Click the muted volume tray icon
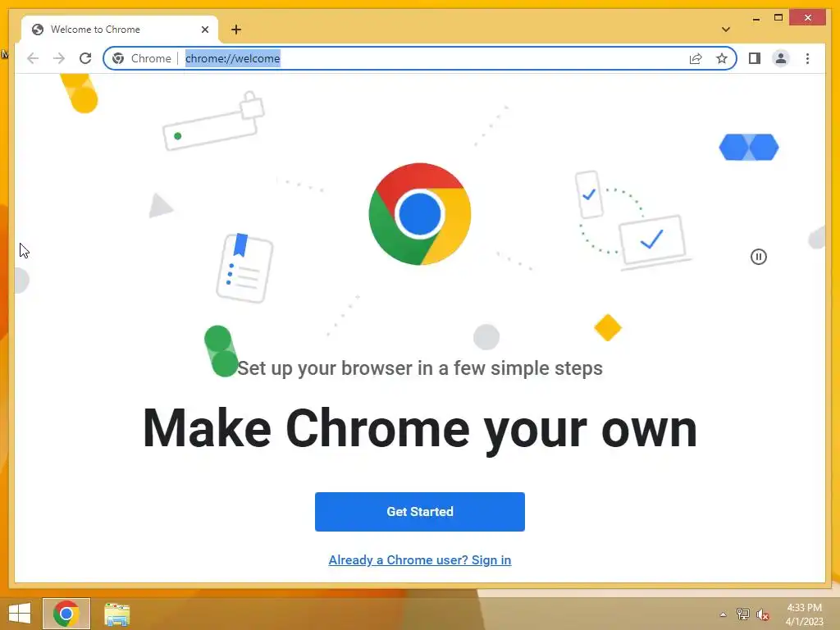 click(762, 614)
